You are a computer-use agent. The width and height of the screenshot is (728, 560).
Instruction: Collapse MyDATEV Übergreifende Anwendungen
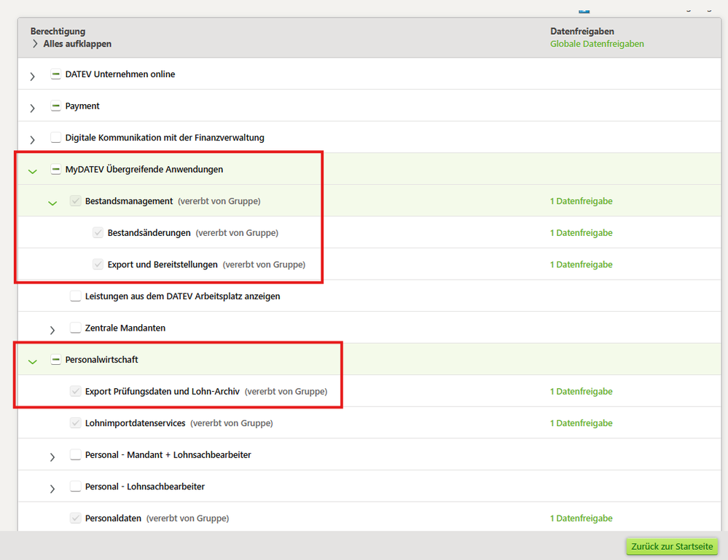(32, 172)
